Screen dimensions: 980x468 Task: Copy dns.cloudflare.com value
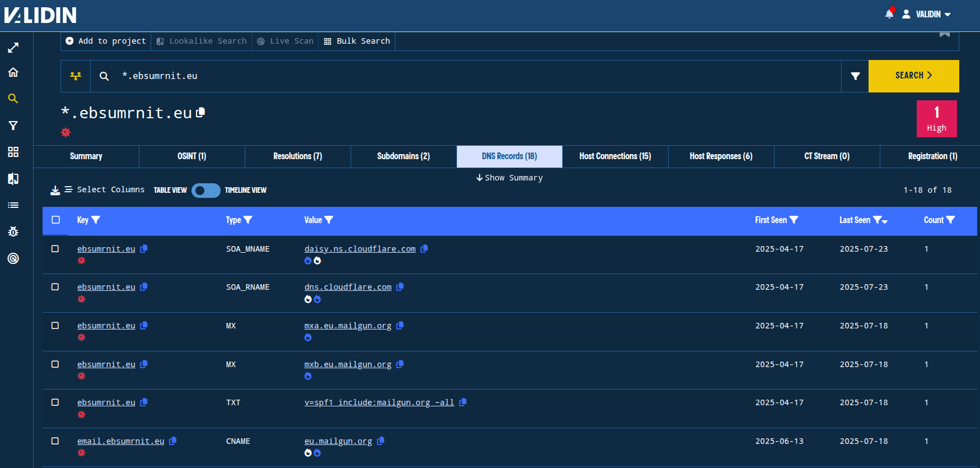[x=400, y=286]
